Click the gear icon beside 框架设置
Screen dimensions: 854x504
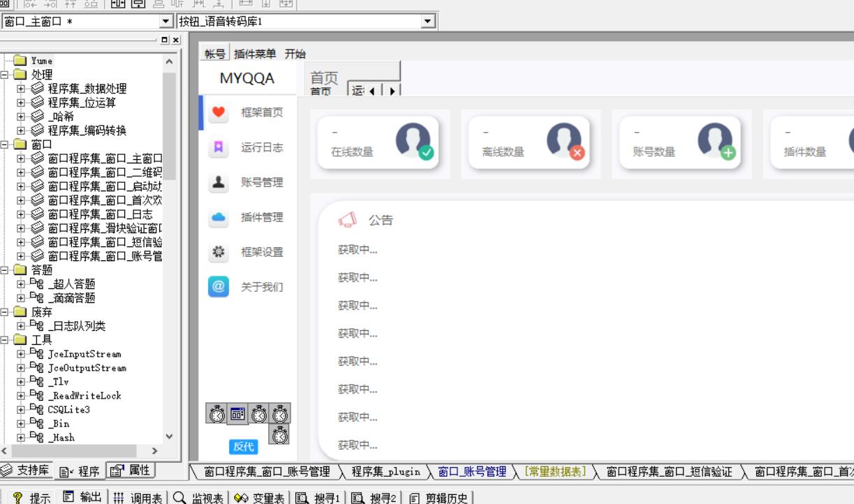point(219,252)
